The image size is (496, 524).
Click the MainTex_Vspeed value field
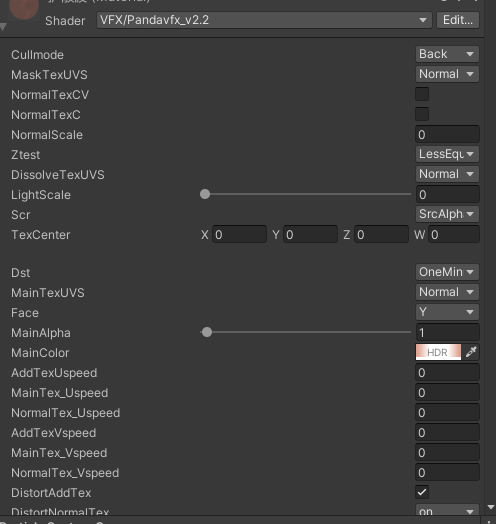pos(447,453)
